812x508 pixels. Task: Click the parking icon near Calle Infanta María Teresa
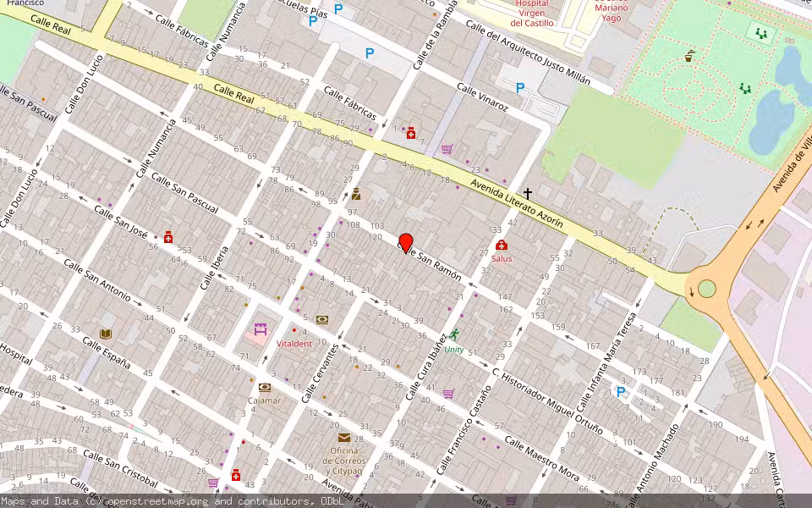620,390
